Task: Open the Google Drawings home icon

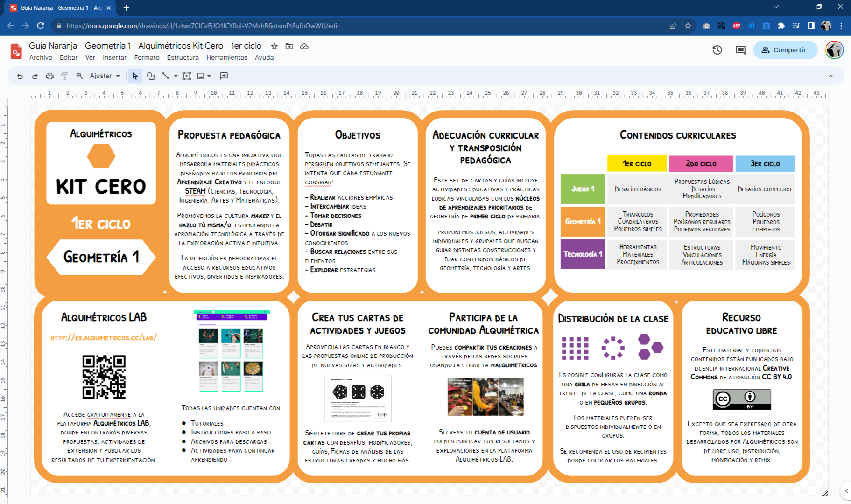Action: (16, 50)
